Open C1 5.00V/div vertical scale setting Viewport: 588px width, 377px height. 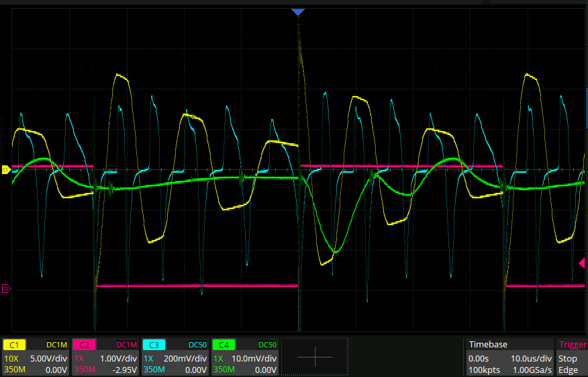49,358
